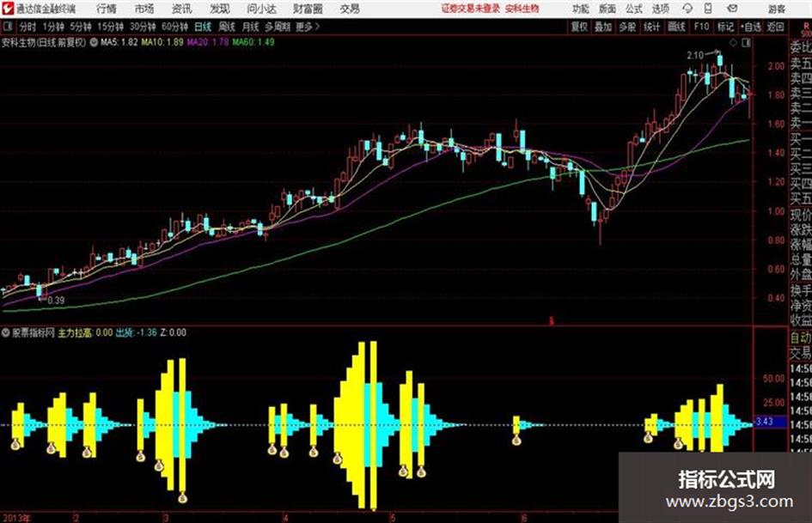812x523 pixels.
Task: Open the 版面 menu
Action: click(607, 9)
